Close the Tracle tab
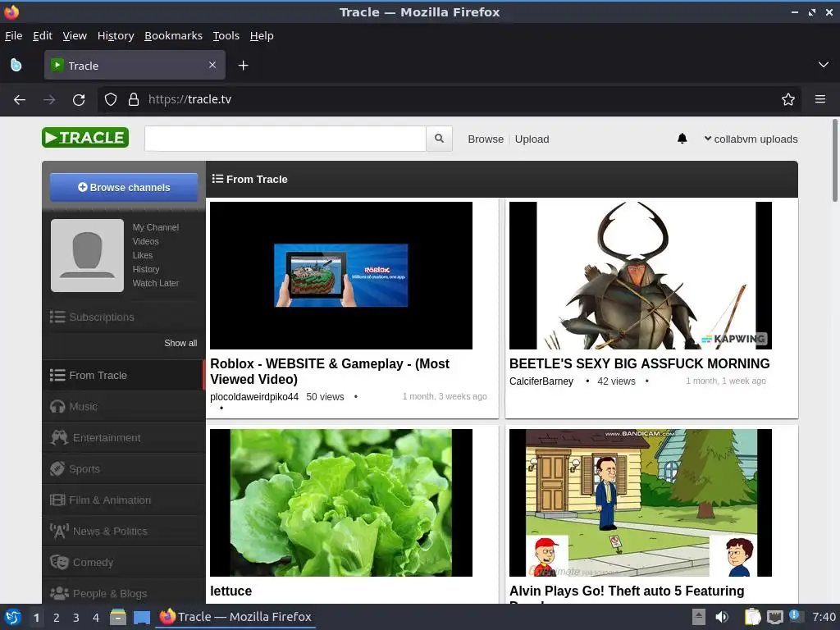 click(212, 65)
